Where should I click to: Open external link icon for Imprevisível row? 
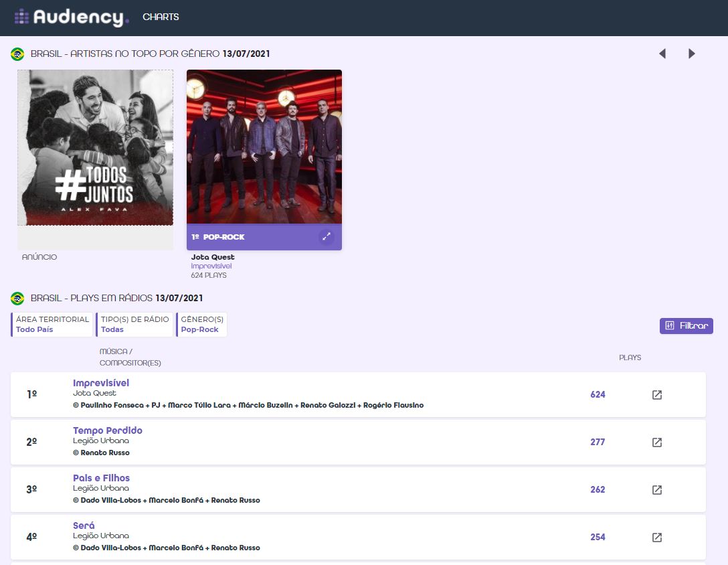657,395
